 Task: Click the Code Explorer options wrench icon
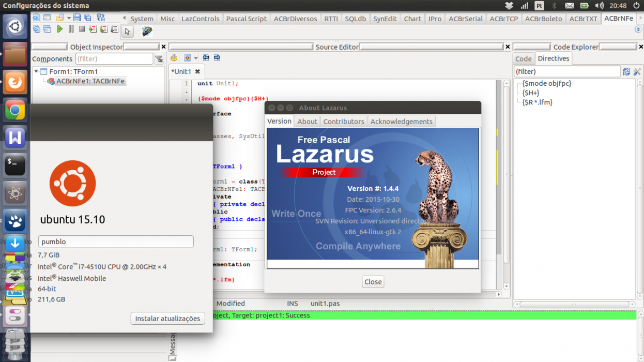click(637, 71)
